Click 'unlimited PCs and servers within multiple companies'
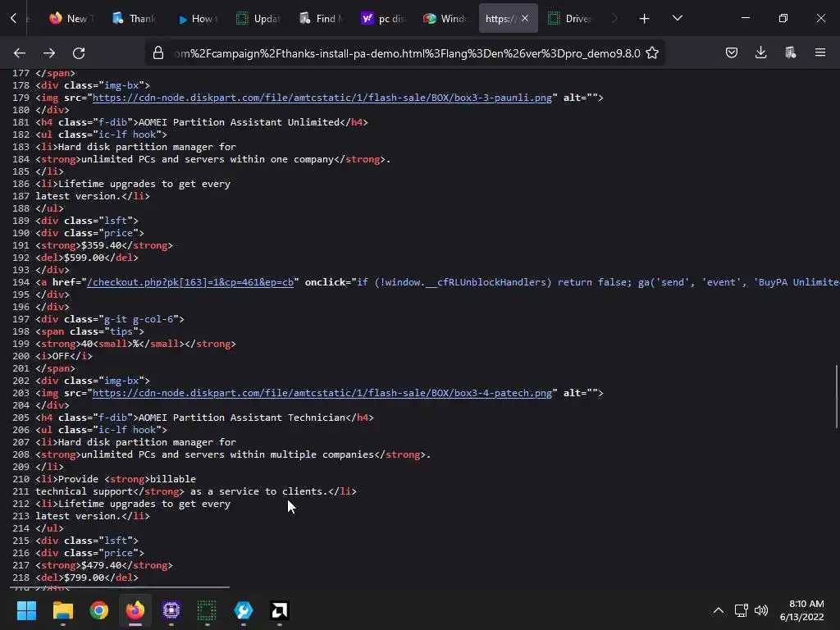The width and height of the screenshot is (840, 630). pos(228,454)
